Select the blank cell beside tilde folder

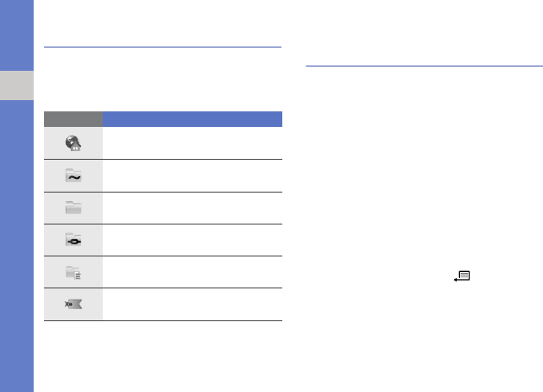(192, 176)
